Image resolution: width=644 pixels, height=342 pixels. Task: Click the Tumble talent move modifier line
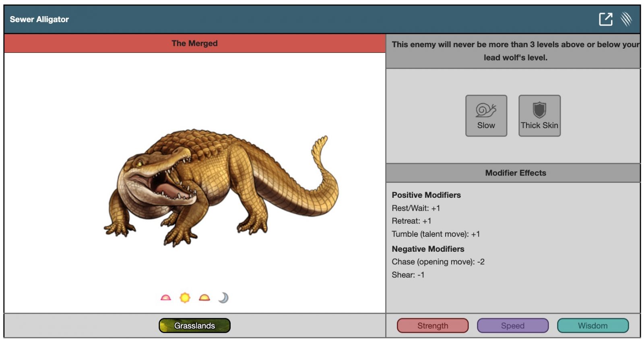coord(436,234)
